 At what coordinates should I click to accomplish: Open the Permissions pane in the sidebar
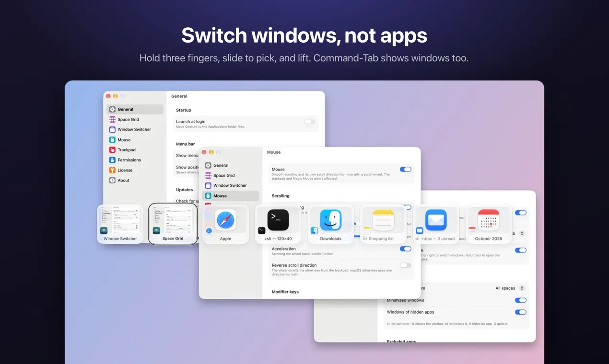point(135,160)
